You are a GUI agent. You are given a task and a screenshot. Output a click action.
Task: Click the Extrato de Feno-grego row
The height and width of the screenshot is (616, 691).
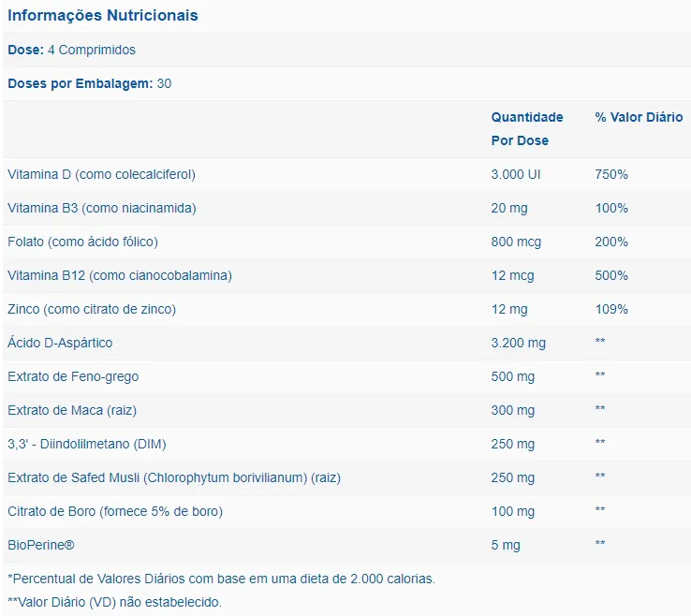coord(73,376)
